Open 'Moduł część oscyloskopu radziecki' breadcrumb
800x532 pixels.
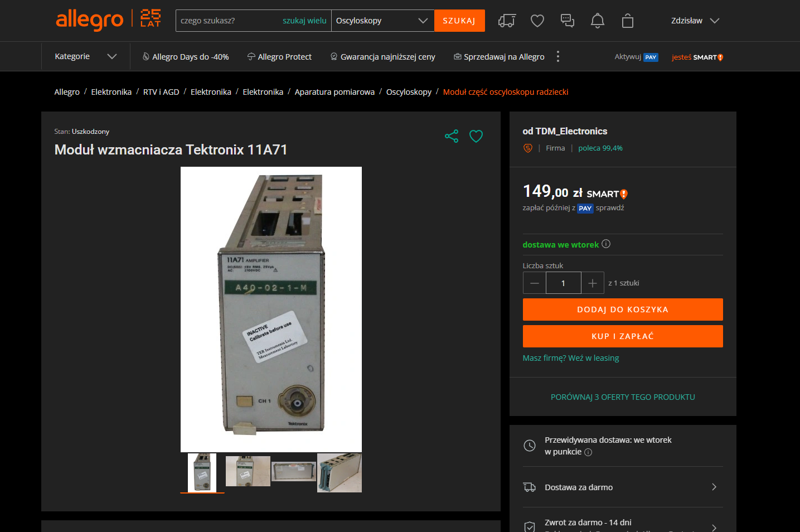click(x=506, y=92)
